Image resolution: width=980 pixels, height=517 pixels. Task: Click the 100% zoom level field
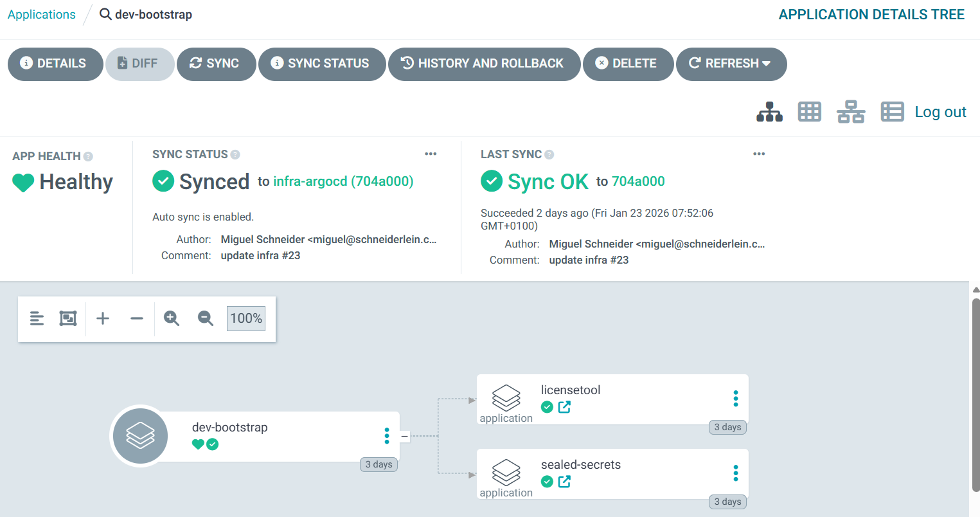[x=245, y=318]
